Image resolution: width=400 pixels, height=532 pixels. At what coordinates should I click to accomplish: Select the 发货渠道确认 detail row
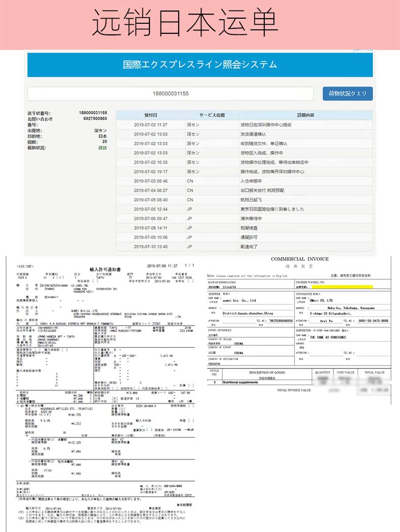coord(245,134)
